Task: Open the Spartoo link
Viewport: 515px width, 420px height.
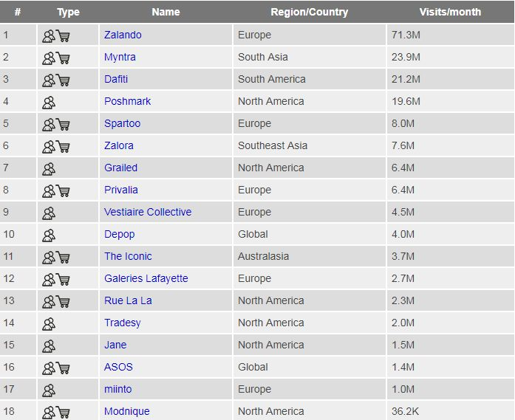Action: pyautogui.click(x=122, y=123)
